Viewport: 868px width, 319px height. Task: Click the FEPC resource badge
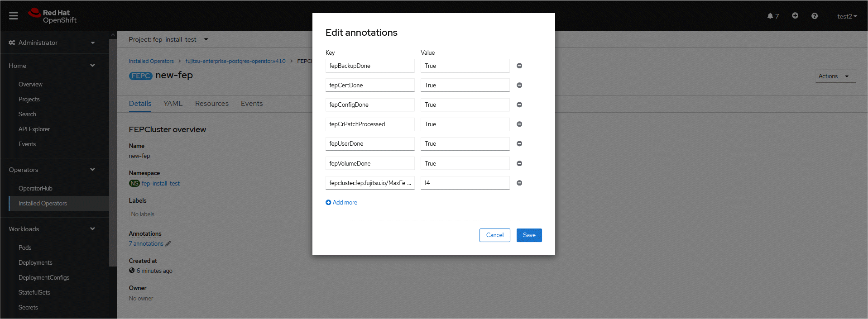tap(141, 76)
